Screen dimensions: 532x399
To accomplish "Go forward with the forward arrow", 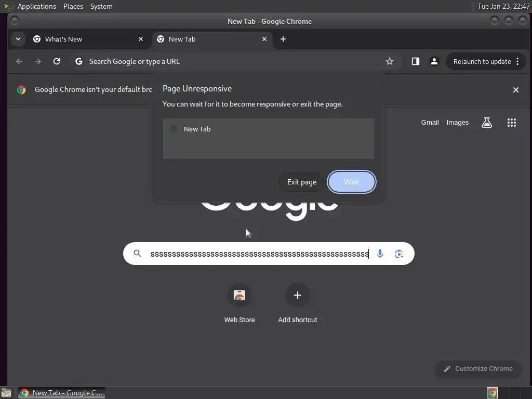I will click(38, 61).
